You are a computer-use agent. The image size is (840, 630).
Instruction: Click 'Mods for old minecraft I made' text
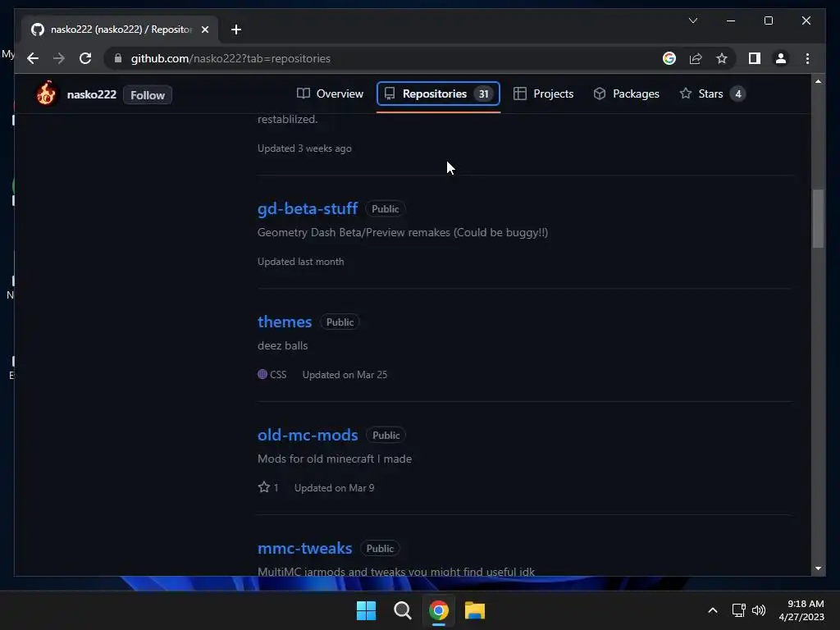click(335, 459)
